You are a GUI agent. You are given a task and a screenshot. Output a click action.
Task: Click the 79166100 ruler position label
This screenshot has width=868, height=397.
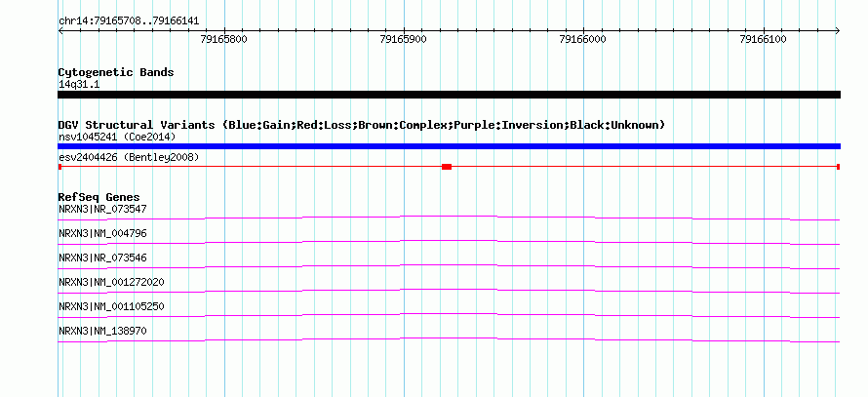763,39
